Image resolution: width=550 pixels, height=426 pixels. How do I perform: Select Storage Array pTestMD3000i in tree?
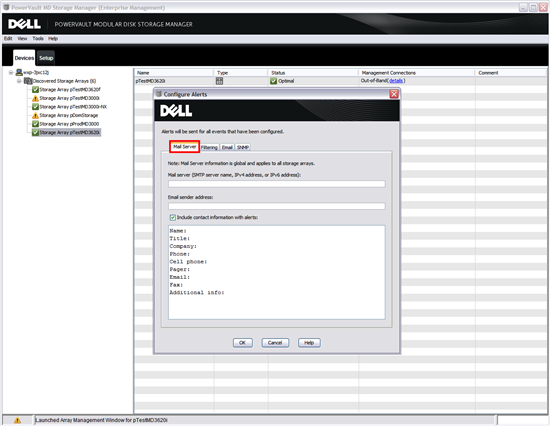[69, 98]
